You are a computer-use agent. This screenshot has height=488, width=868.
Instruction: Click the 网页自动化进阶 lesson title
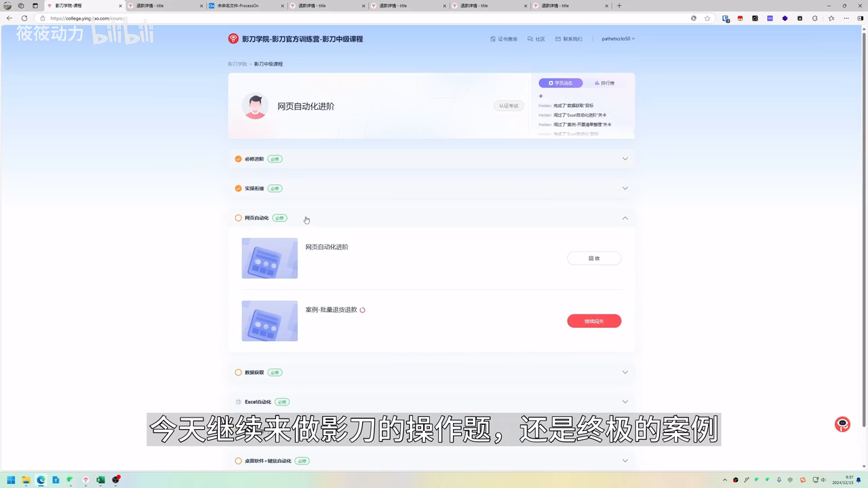click(x=327, y=247)
